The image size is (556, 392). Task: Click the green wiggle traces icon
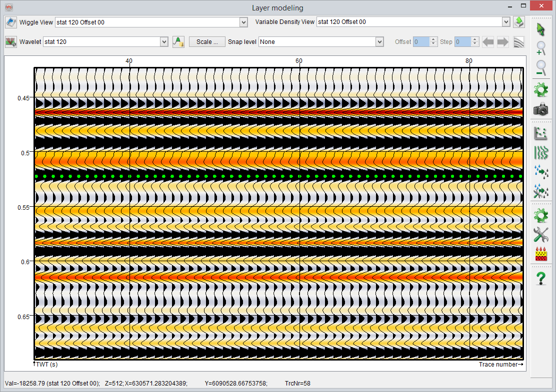click(x=540, y=152)
